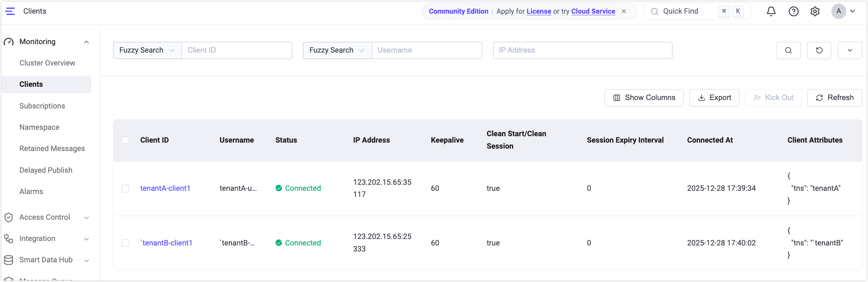Open Username Fuzzy Search dropdown

pyautogui.click(x=337, y=50)
